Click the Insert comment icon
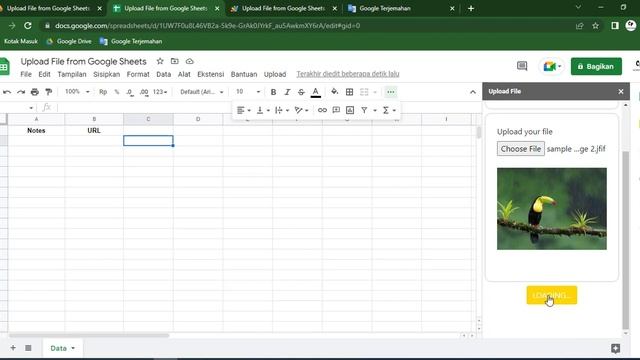 pos(336,110)
